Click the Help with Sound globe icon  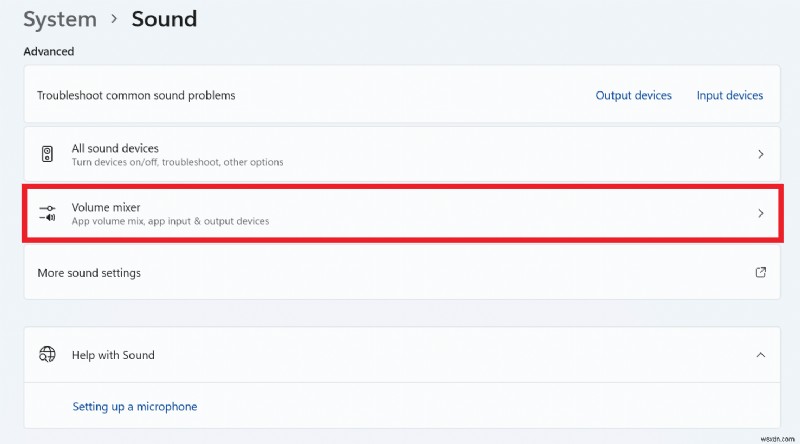[x=47, y=354]
